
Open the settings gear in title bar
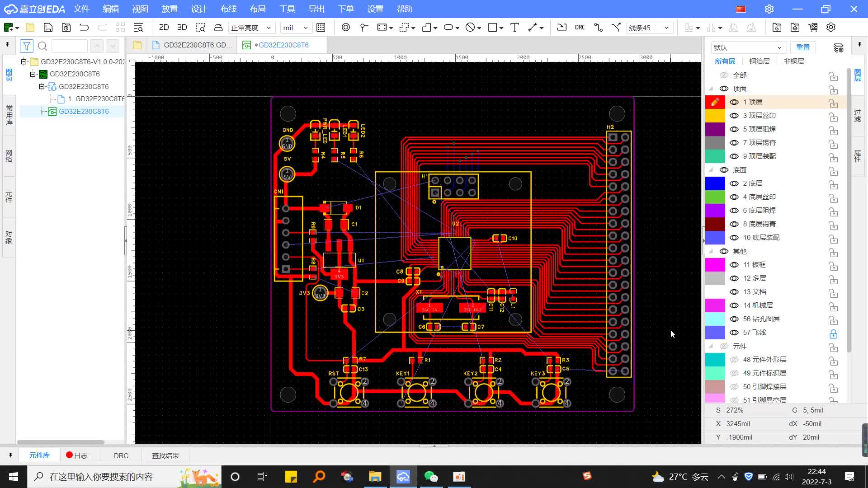pyautogui.click(x=769, y=9)
